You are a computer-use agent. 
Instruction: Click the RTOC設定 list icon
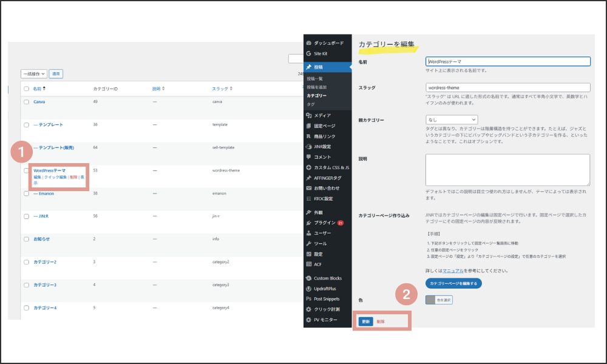coord(308,198)
